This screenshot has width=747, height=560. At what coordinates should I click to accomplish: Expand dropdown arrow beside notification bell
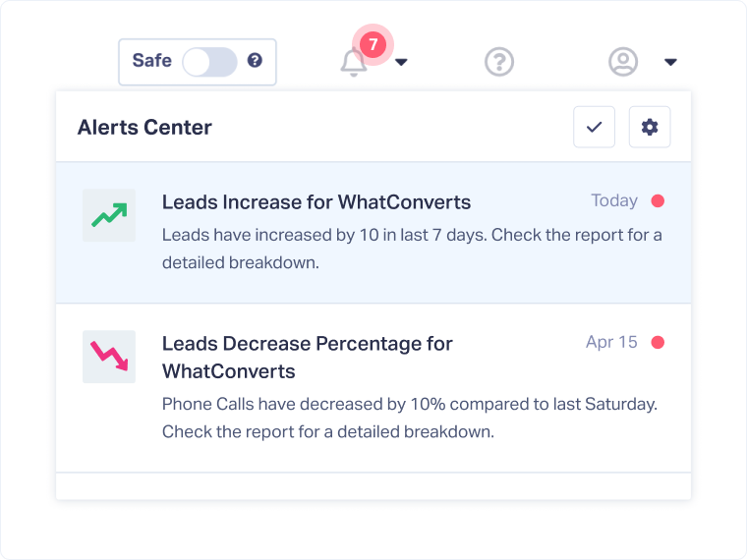point(401,63)
